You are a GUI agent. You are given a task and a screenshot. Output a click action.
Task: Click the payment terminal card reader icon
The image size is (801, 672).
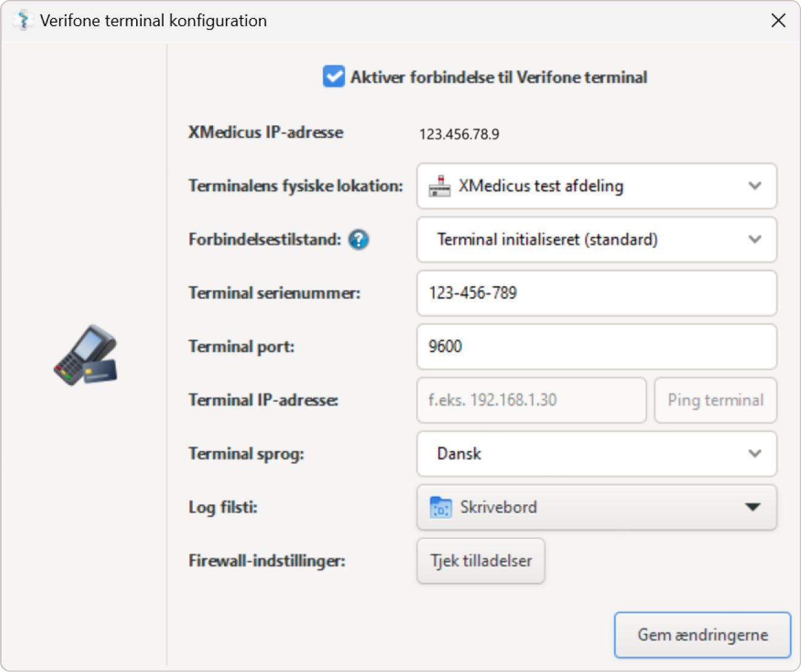pos(85,355)
